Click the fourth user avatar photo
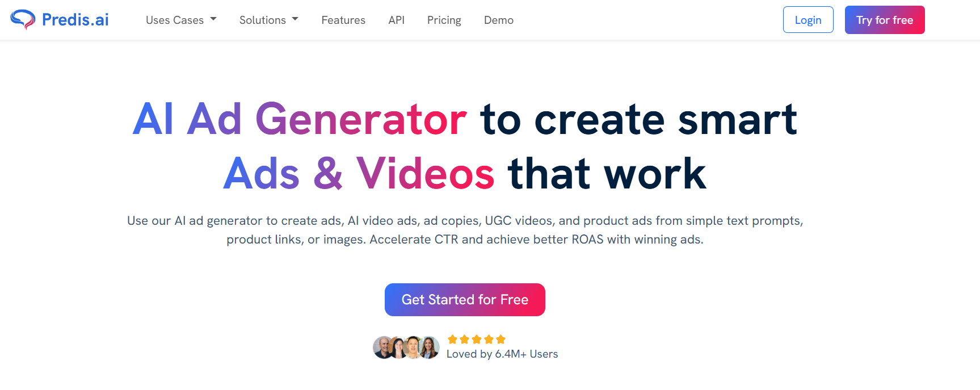 click(x=430, y=347)
